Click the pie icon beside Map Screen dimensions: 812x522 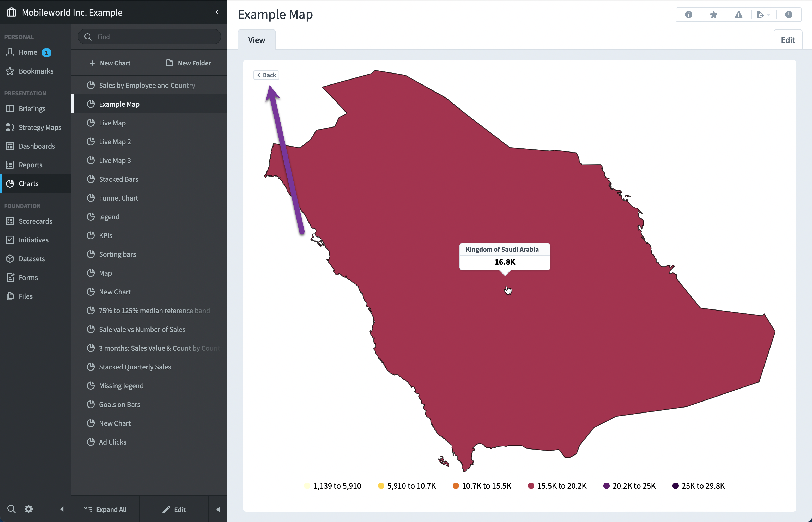(x=90, y=273)
